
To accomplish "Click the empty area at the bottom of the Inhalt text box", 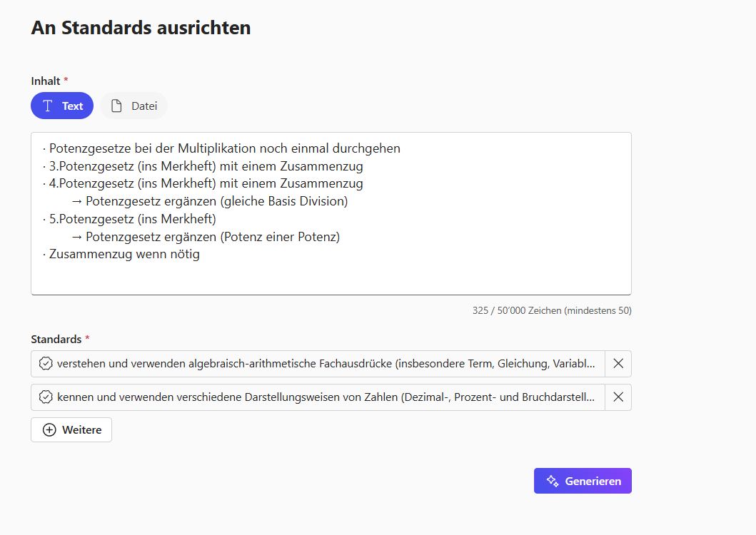I will tap(331, 278).
